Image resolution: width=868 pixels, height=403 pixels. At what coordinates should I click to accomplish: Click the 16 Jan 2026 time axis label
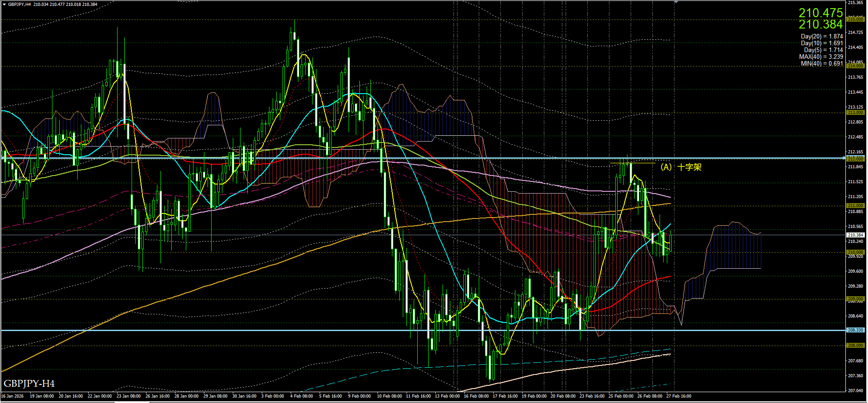[12, 396]
